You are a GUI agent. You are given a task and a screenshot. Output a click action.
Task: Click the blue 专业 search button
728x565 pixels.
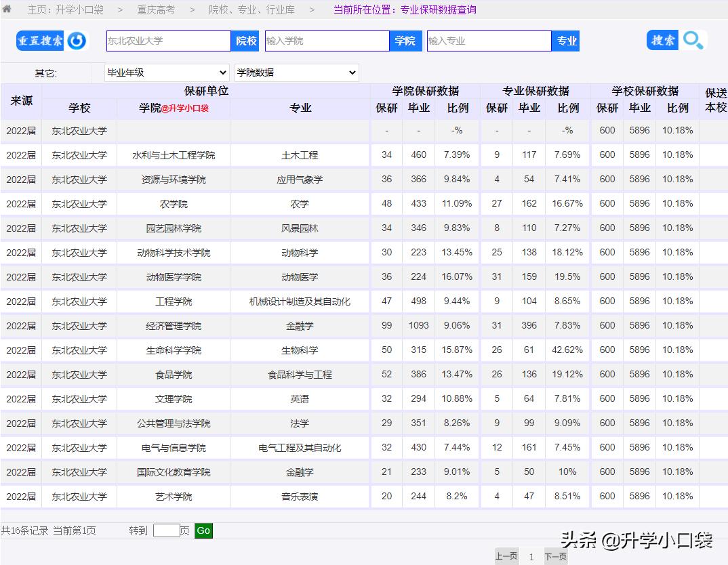pyautogui.click(x=565, y=41)
